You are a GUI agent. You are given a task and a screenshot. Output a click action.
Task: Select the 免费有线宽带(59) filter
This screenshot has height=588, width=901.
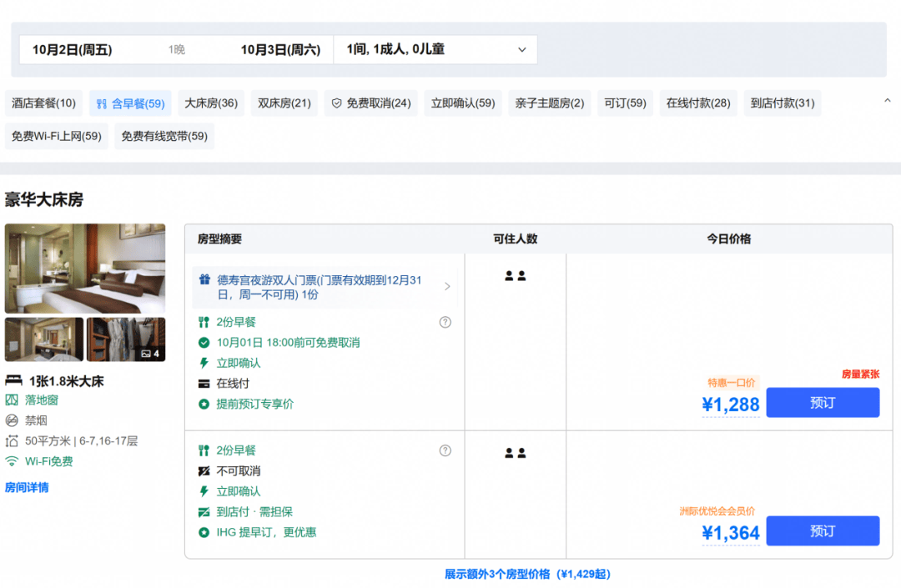coord(164,136)
